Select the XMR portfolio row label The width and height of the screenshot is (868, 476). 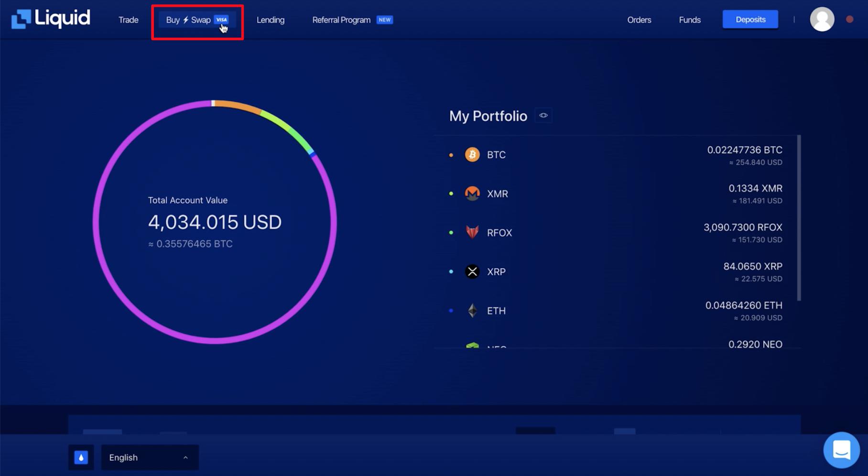(x=497, y=194)
